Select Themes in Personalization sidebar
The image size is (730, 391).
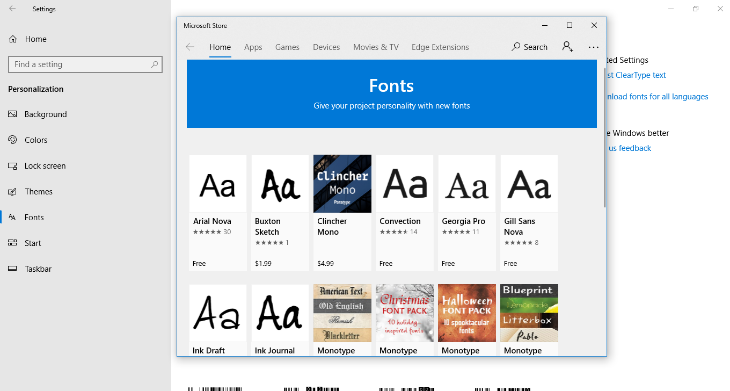tap(38, 191)
